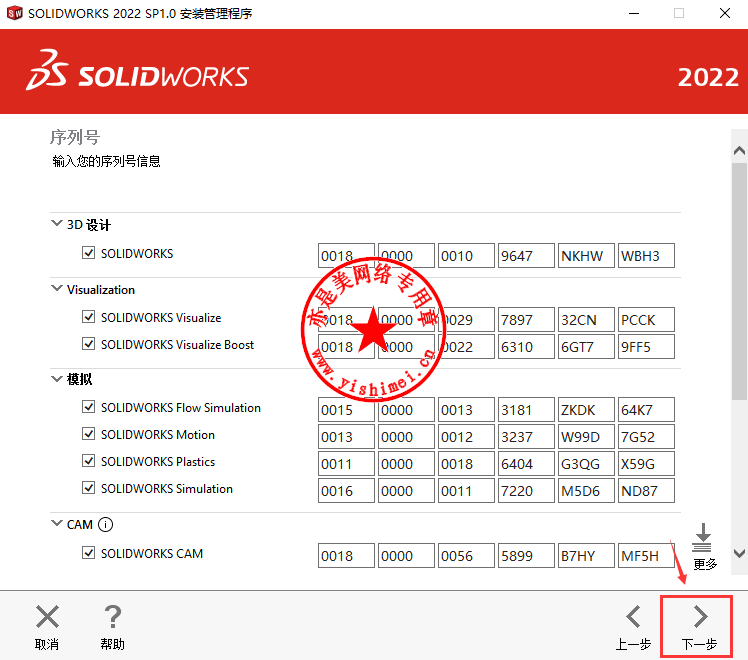Click the SOLIDWORKS serial field WBH3
This screenshot has width=748, height=660.
point(646,256)
